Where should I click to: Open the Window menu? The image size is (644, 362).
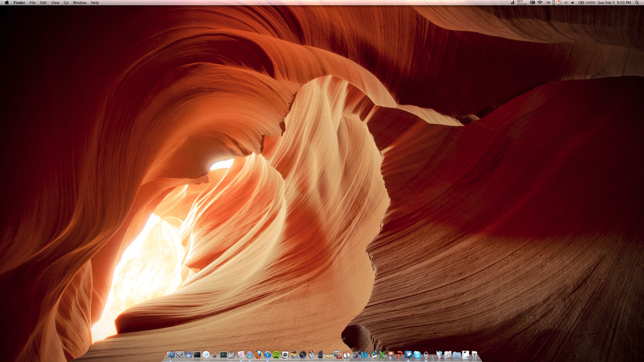(x=80, y=3)
